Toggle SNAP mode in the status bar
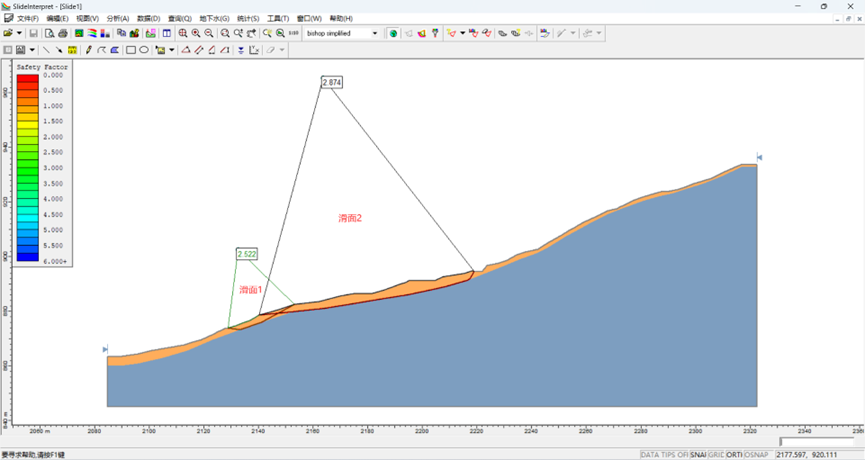Image resolution: width=865 pixels, height=460 pixels. point(698,454)
